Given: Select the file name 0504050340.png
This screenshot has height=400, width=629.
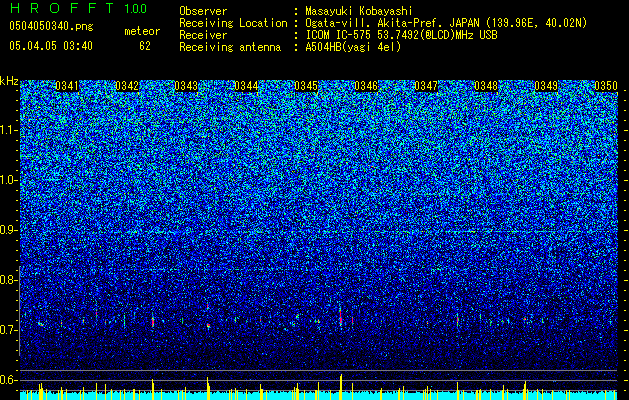Looking at the screenshot, I should 51,26.
